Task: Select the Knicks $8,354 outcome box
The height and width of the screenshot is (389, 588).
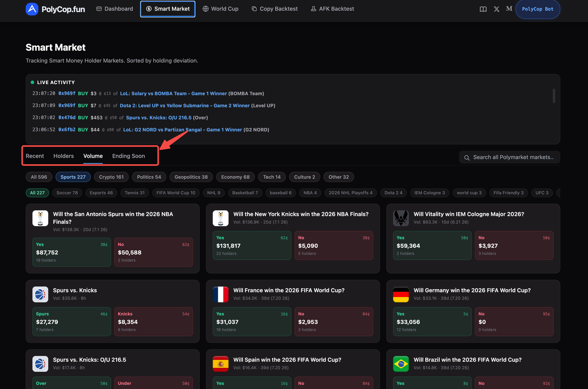Action: coord(153,321)
